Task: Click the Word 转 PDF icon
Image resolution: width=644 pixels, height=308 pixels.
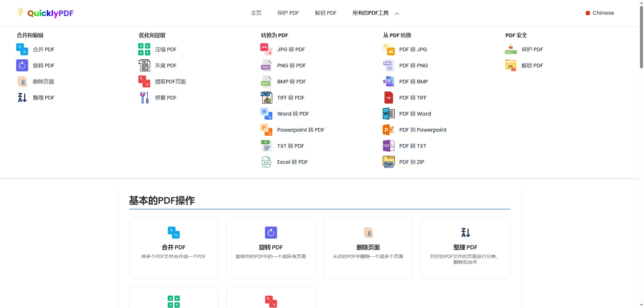Action: (x=266, y=114)
